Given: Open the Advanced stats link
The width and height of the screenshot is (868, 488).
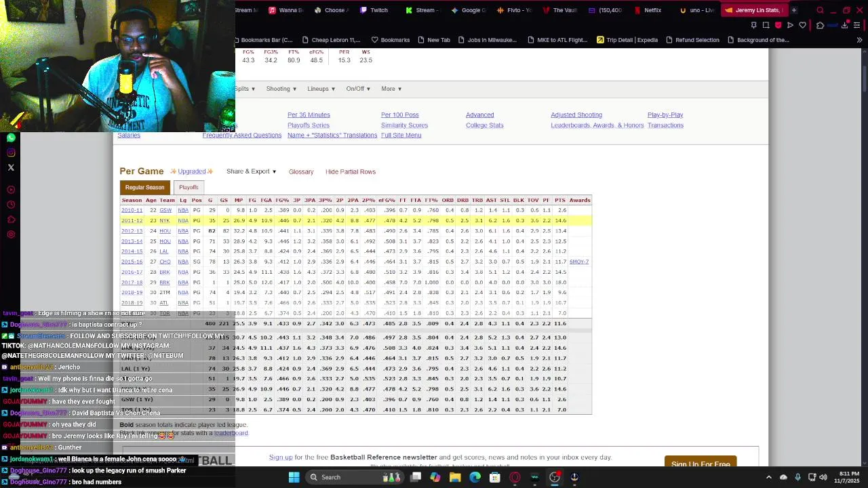Looking at the screenshot, I should tap(479, 115).
